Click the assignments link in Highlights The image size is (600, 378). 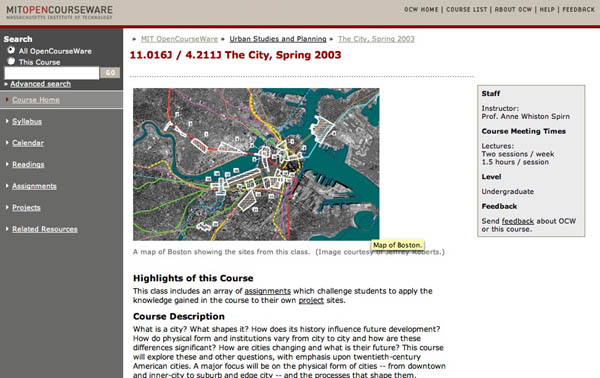click(267, 291)
